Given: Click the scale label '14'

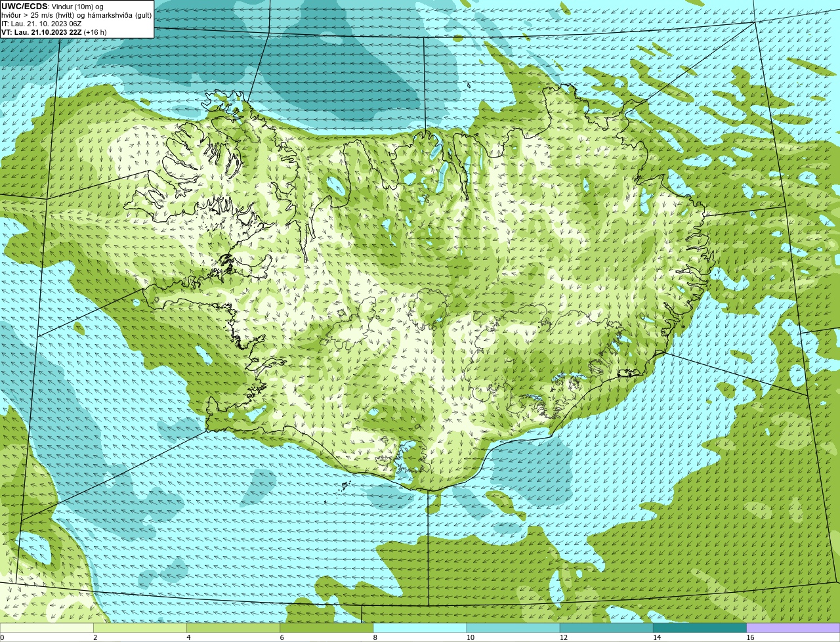Looking at the screenshot, I should [656, 637].
